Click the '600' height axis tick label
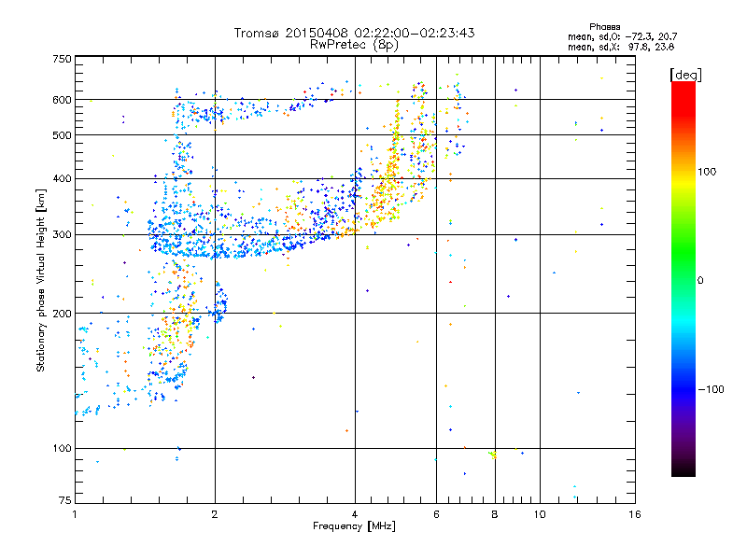The height and width of the screenshot is (560, 747). [x=62, y=100]
